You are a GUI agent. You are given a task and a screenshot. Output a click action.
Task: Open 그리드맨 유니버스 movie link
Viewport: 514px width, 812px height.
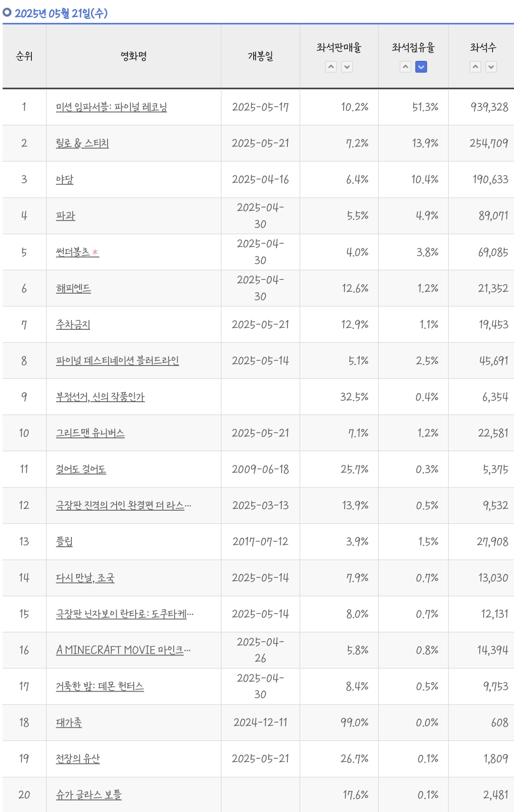(x=90, y=433)
